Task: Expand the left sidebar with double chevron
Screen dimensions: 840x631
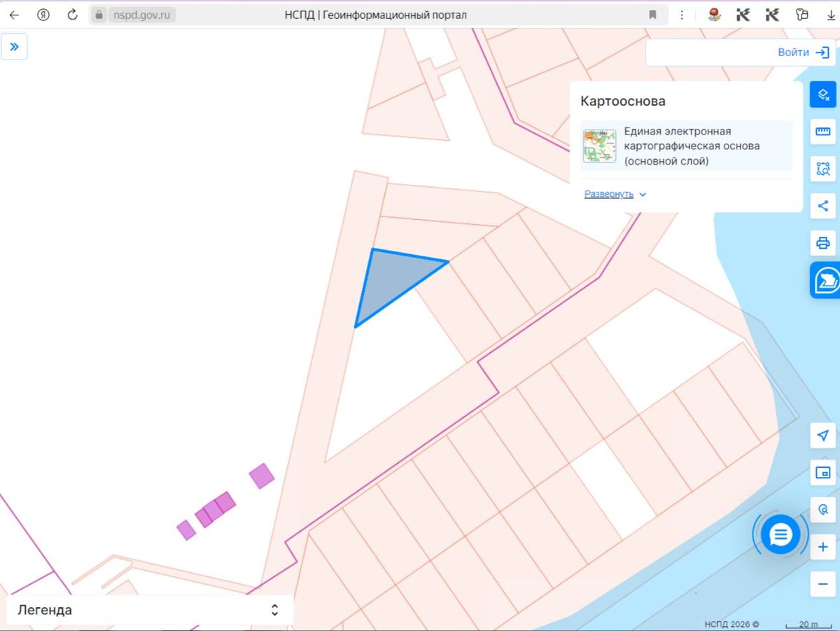Action: click(x=14, y=47)
